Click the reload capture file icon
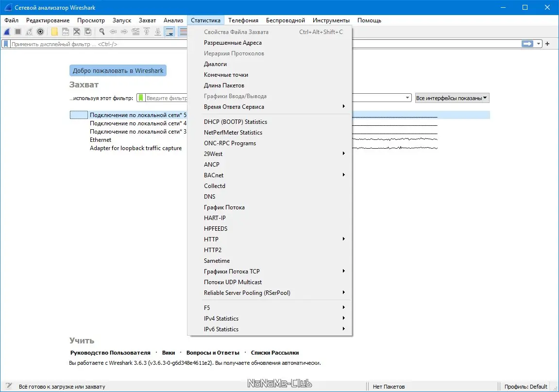This screenshot has width=559, height=392. 88,32
